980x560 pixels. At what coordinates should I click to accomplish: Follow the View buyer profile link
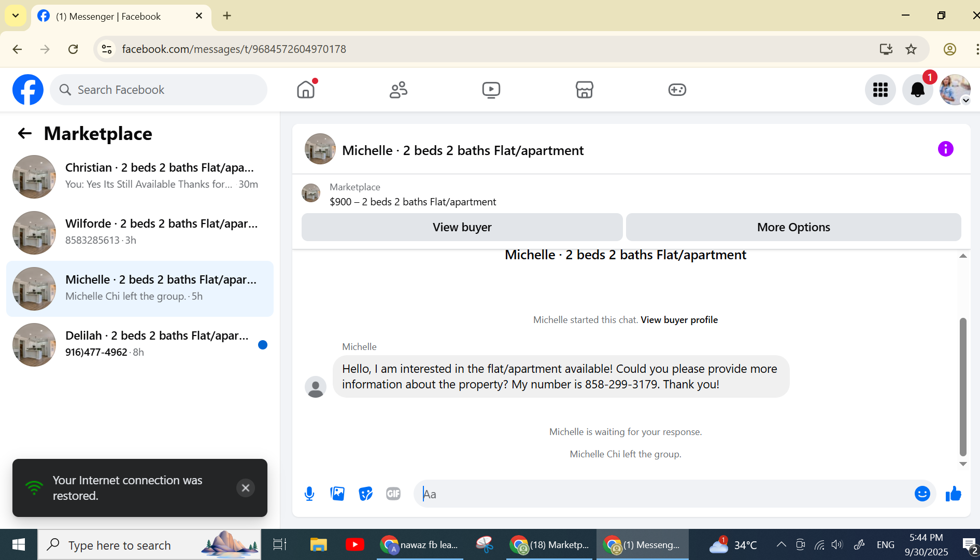(x=679, y=320)
